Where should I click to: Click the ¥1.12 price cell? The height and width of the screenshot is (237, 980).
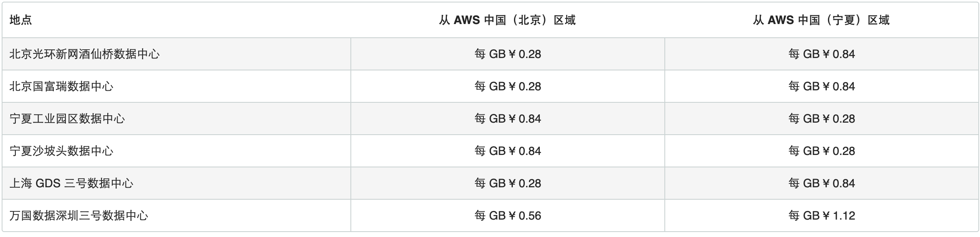tap(821, 215)
